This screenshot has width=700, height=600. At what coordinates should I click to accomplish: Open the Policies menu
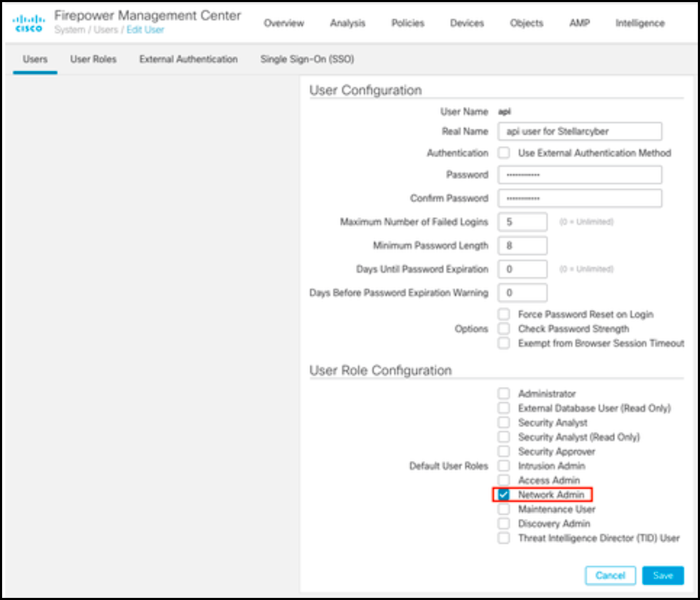pyautogui.click(x=407, y=23)
